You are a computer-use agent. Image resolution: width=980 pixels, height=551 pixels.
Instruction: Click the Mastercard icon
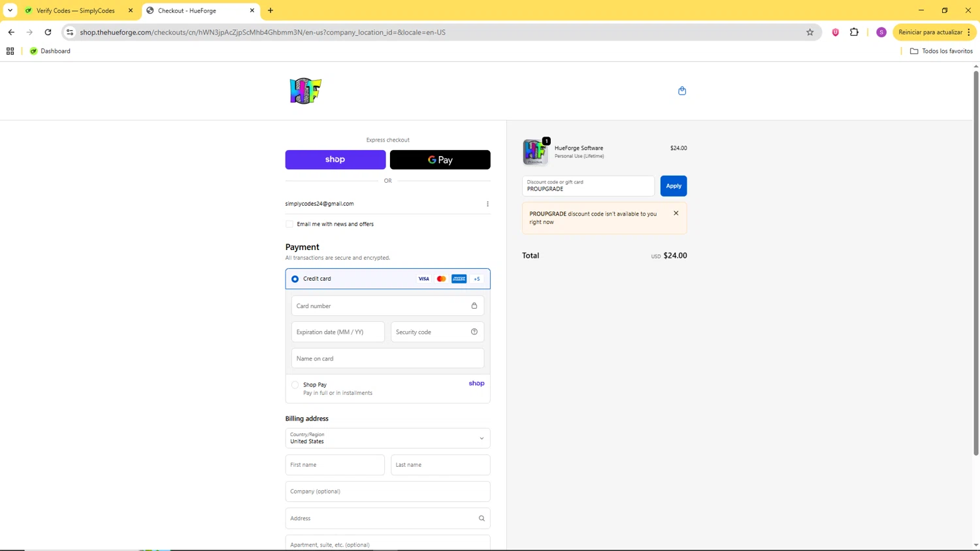(x=442, y=279)
